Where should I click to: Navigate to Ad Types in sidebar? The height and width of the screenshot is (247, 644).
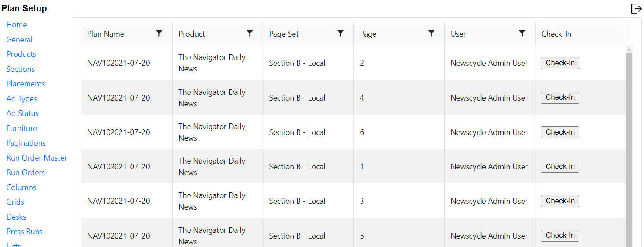click(22, 99)
